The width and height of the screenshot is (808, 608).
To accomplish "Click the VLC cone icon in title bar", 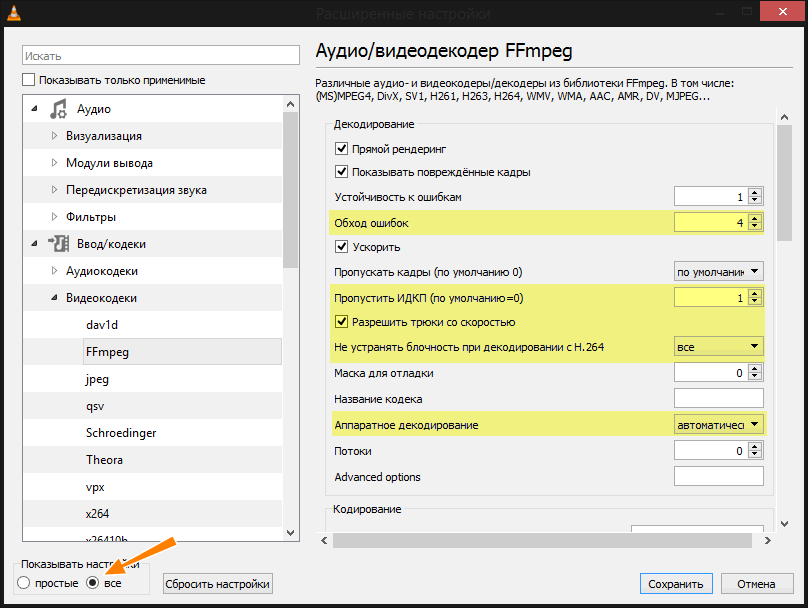I will click(14, 12).
